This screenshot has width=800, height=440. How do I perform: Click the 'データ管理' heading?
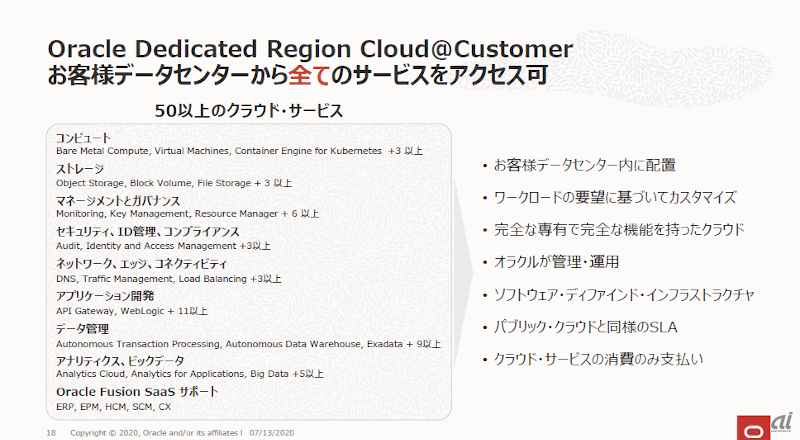[x=82, y=329]
